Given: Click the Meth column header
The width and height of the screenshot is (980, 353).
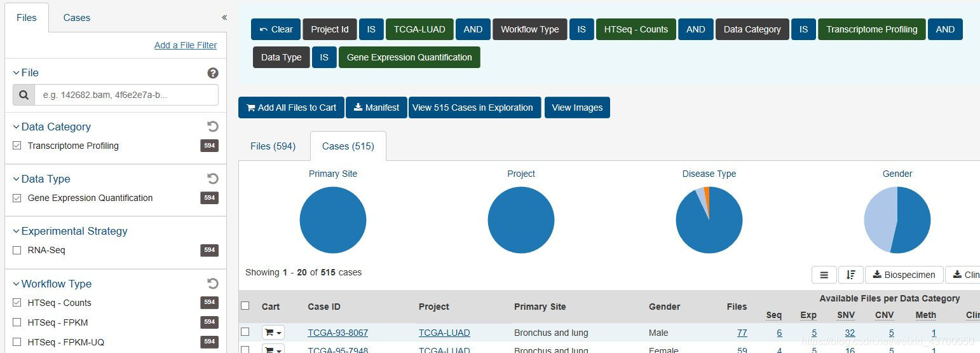Looking at the screenshot, I should point(925,315).
